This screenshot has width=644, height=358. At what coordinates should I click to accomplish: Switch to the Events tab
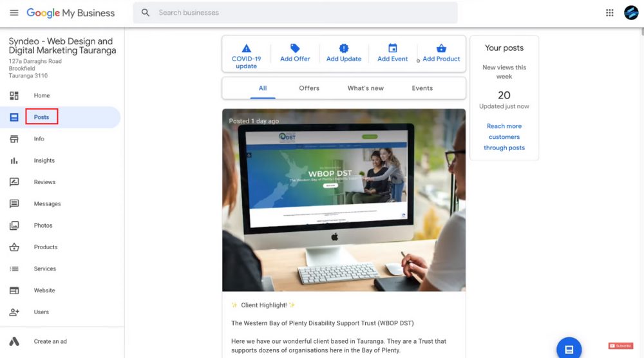click(x=422, y=88)
